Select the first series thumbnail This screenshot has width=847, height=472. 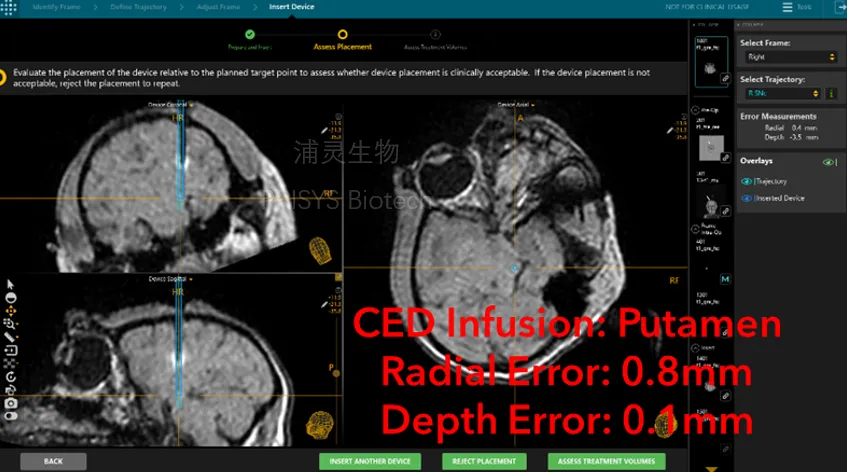pos(711,62)
